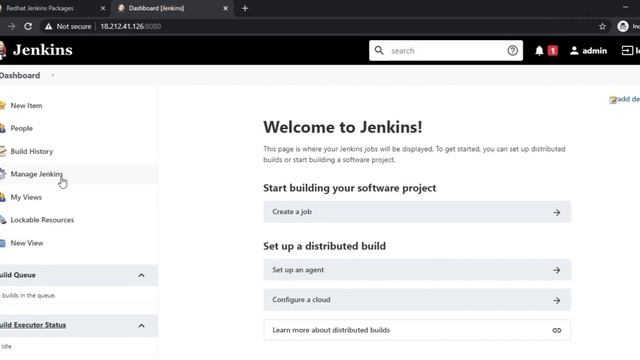Click the search magnifier icon
The image size is (640, 360).
[x=379, y=50]
